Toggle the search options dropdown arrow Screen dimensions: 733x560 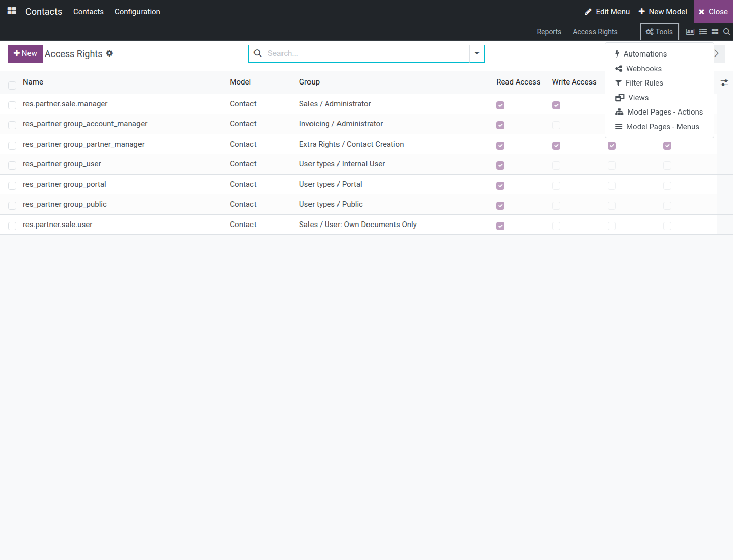click(477, 53)
